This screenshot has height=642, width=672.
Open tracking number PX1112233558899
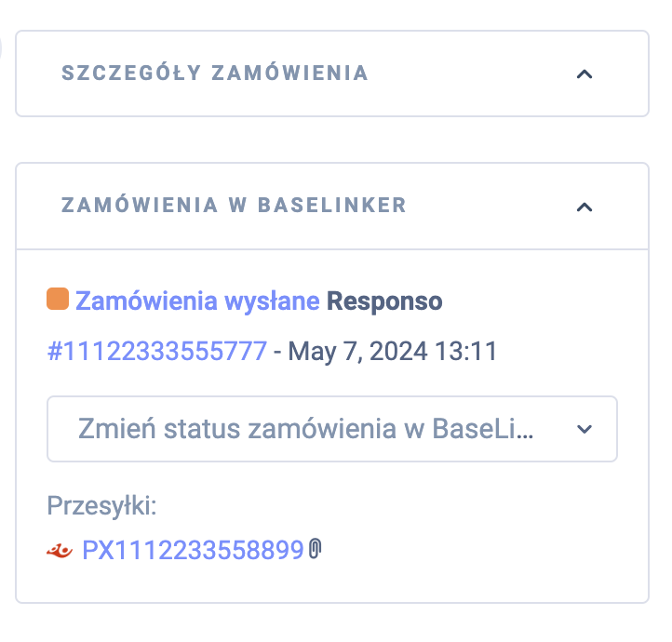coord(193,551)
